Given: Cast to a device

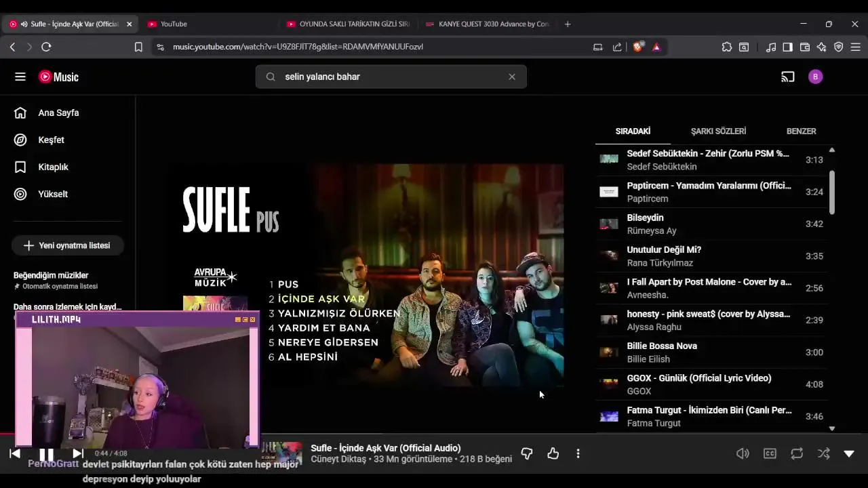Looking at the screenshot, I should [787, 77].
